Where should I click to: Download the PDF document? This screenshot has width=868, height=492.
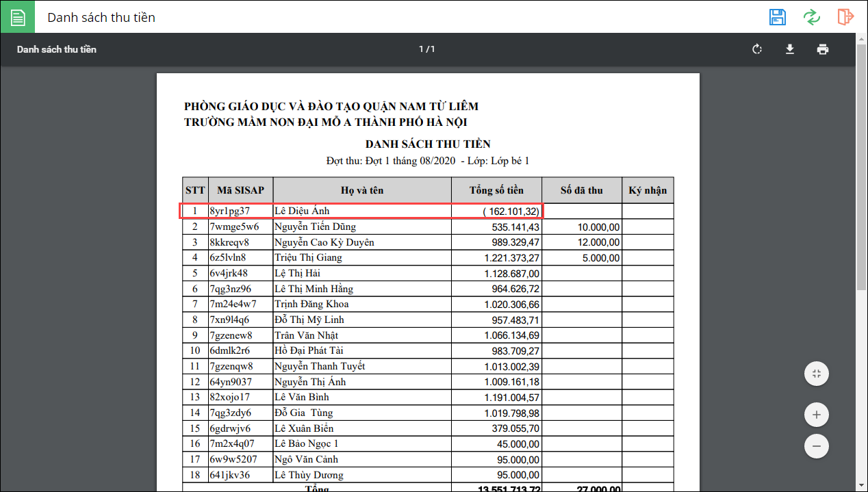(790, 49)
